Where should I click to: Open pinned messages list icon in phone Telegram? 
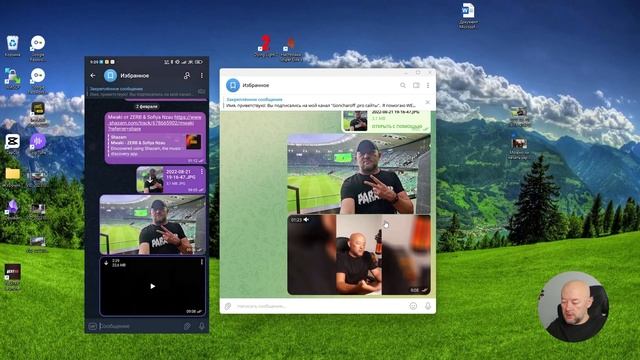click(x=201, y=91)
